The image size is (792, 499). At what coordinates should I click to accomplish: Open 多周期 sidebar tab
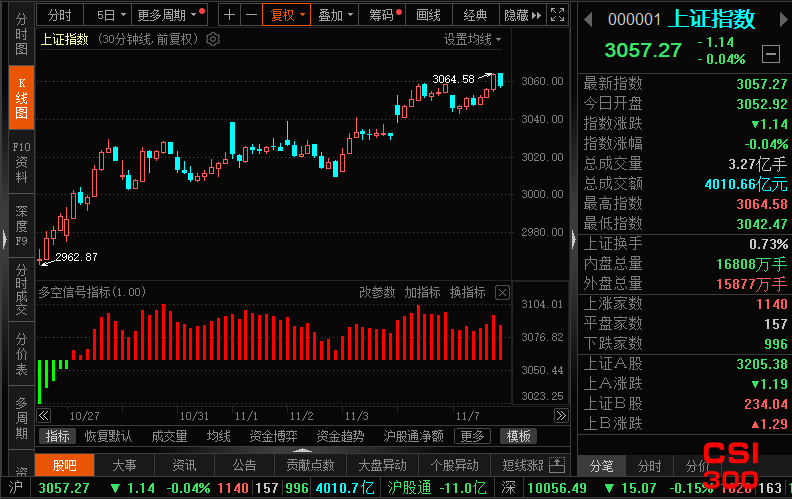tap(21, 418)
